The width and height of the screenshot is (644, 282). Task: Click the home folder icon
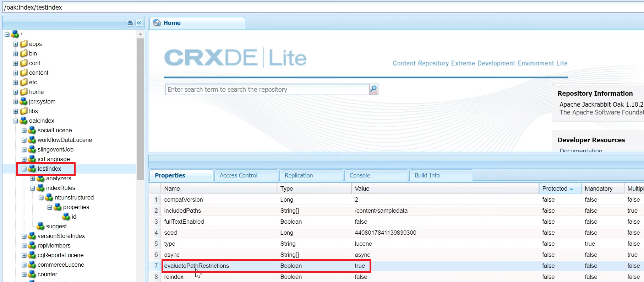click(x=24, y=92)
